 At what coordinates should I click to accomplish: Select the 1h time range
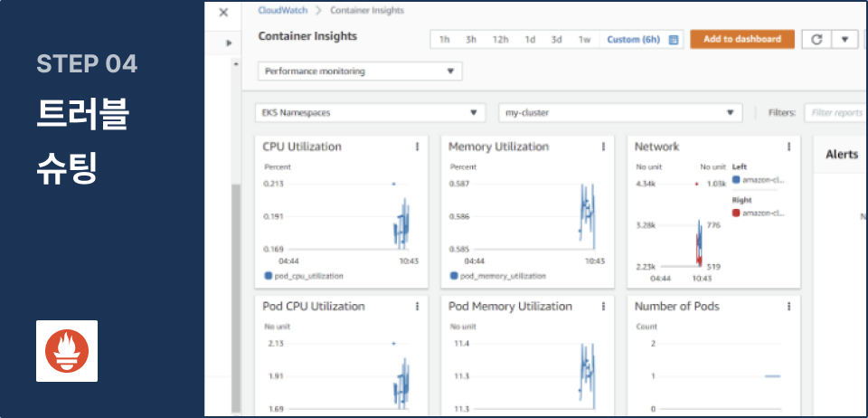(444, 39)
